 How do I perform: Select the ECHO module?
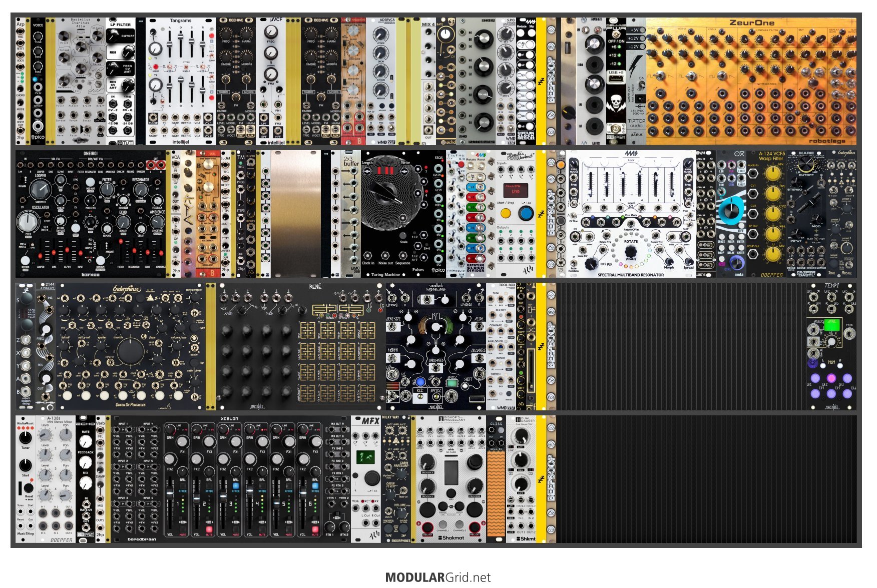click(x=86, y=479)
